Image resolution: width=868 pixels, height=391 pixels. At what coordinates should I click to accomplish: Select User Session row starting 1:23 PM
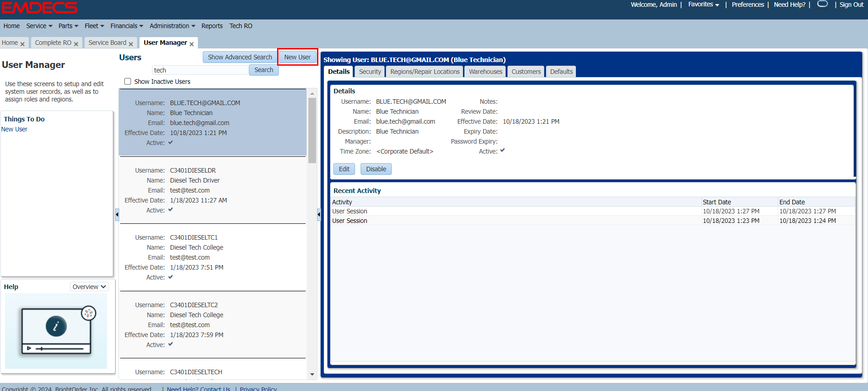tap(593, 221)
